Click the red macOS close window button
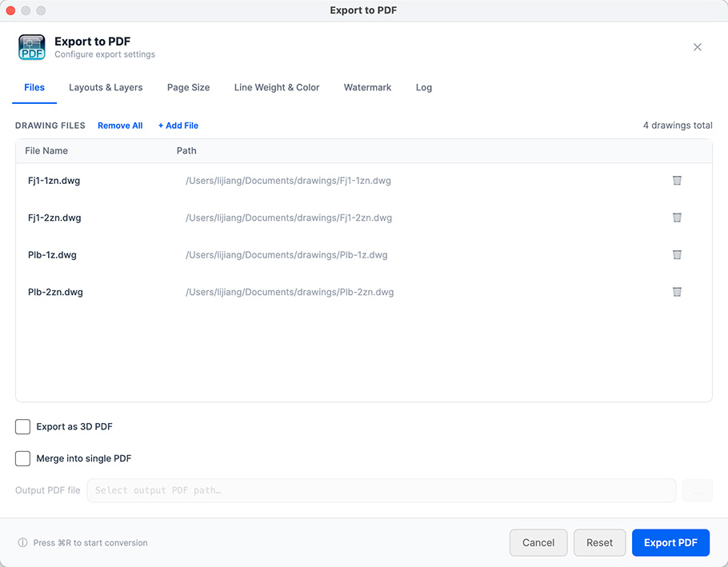728x567 pixels. (10, 10)
